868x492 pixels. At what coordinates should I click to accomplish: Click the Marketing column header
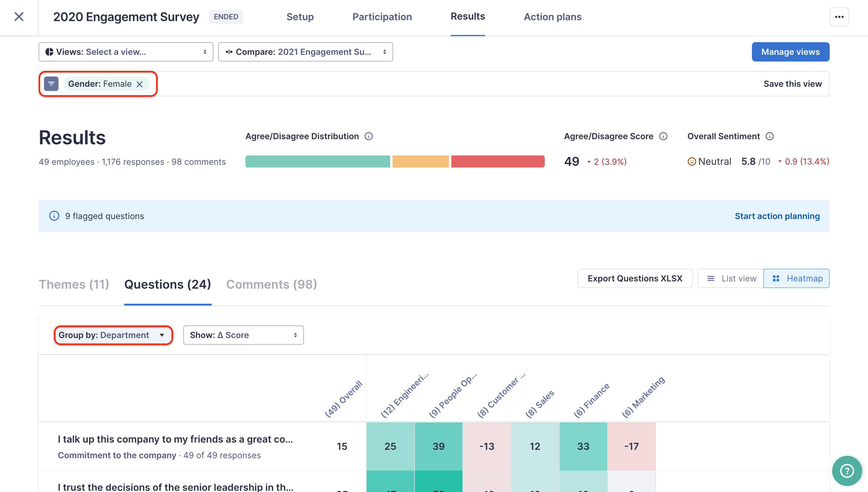[x=643, y=397]
